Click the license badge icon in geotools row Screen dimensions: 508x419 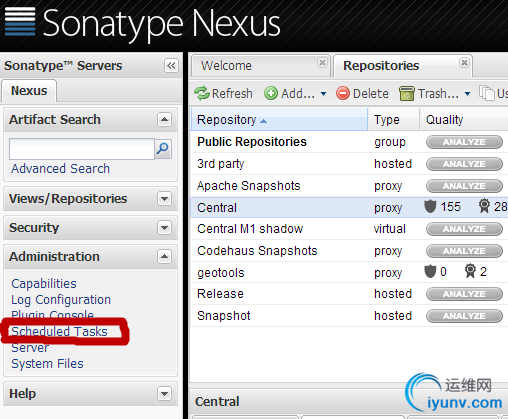[x=470, y=271]
